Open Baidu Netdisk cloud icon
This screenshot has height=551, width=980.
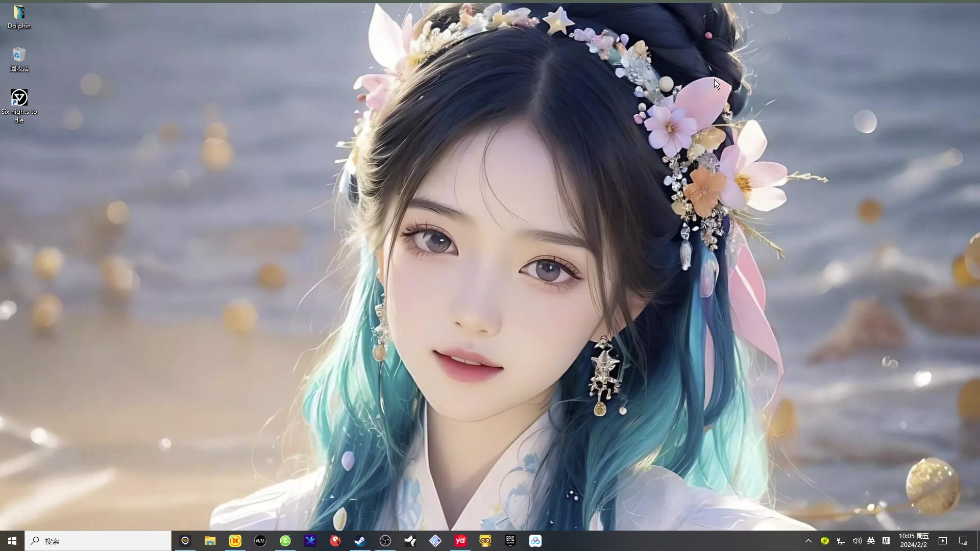535,541
